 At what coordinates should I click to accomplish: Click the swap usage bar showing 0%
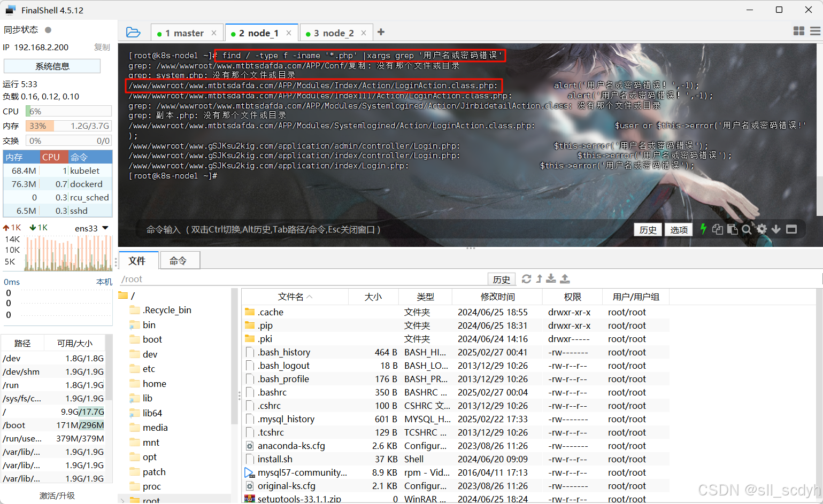tap(69, 141)
